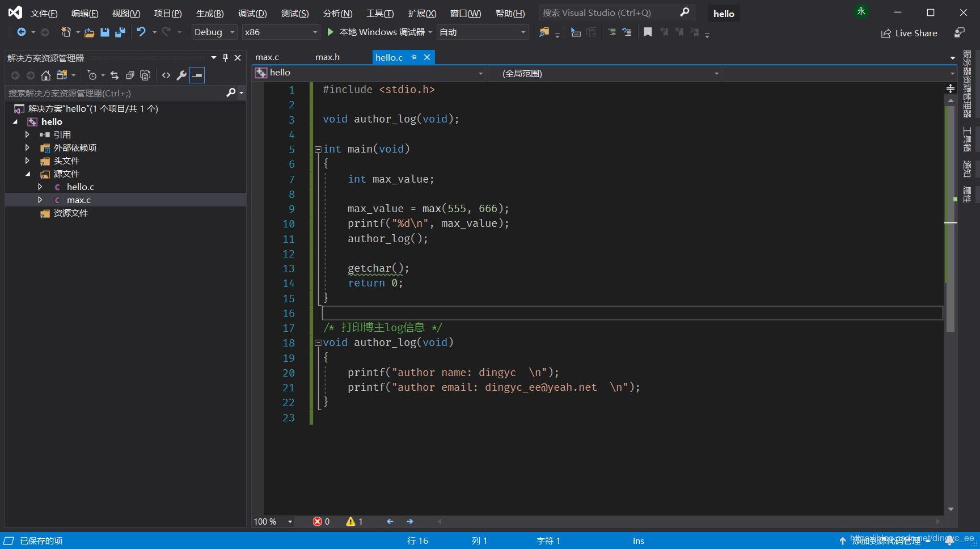Expand the 头文件 folder node

[27, 161]
